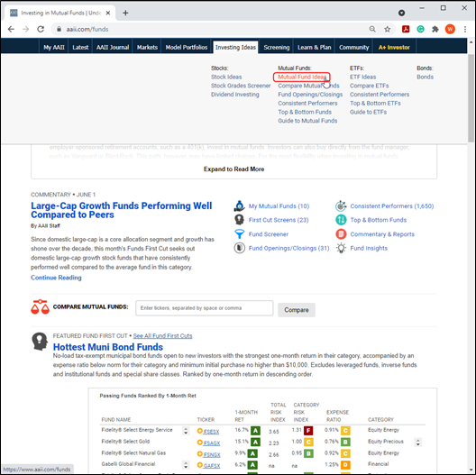476x475 pixels.
Task: Click stepper arrows beside Fidelity Select Energy Service
Action: click(x=186, y=431)
